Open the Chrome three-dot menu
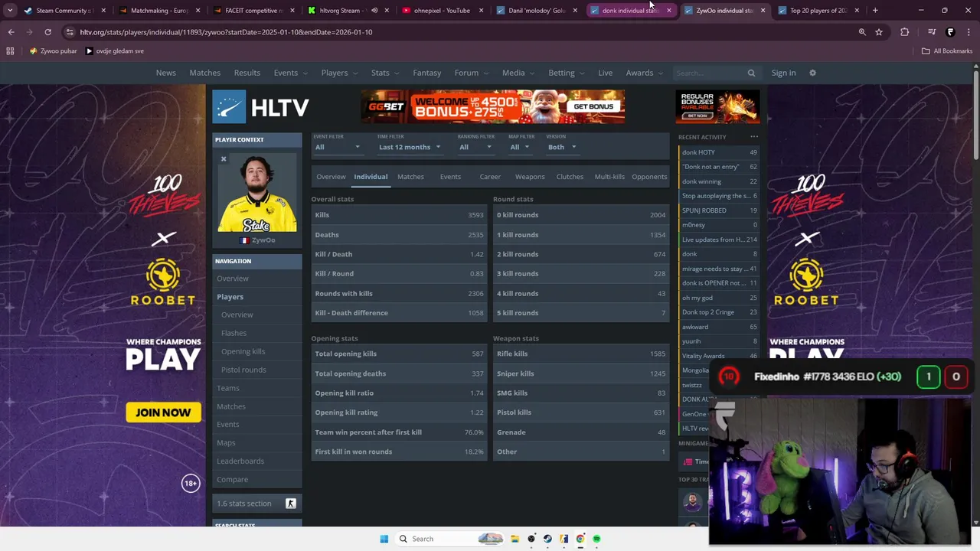Viewport: 980px width, 551px height. pyautogui.click(x=969, y=32)
